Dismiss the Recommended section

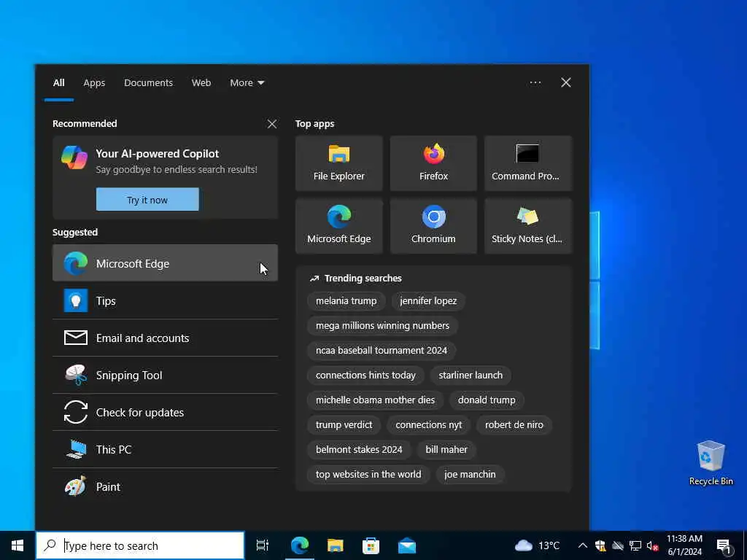[271, 124]
